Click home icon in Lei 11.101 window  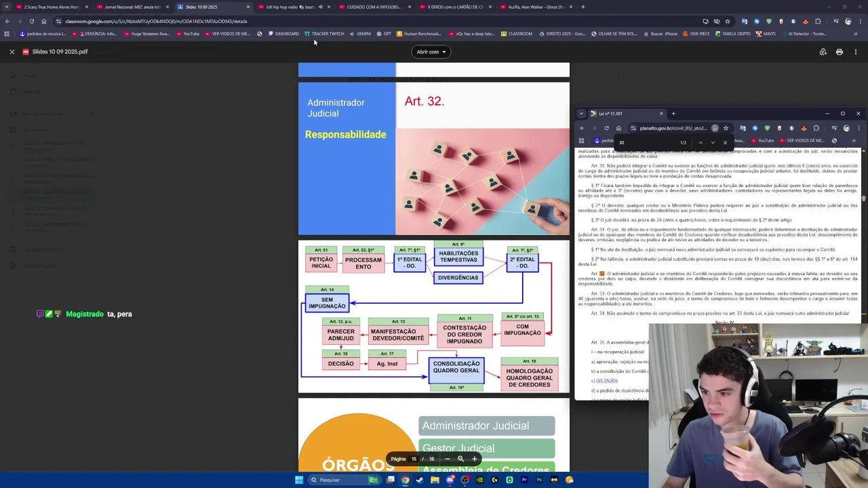(x=618, y=128)
